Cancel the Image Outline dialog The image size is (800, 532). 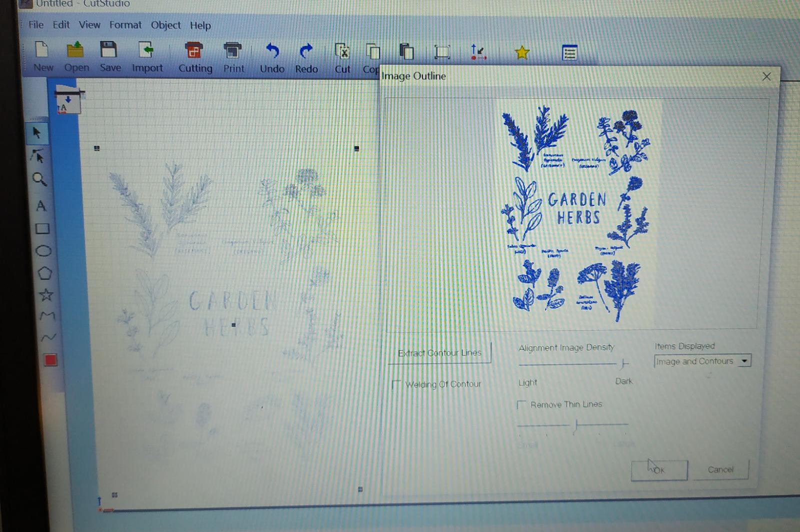(720, 470)
